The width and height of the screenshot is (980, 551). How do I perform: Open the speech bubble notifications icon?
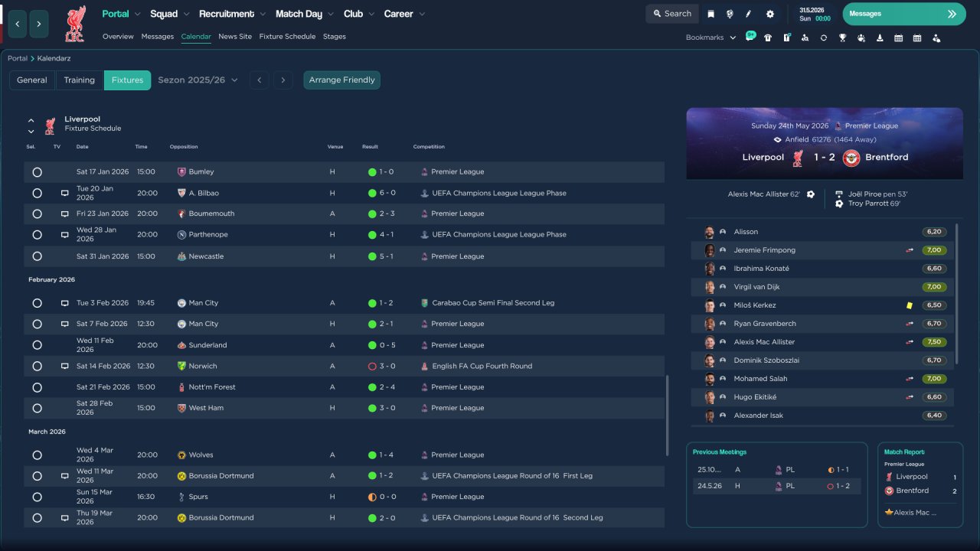[750, 37]
